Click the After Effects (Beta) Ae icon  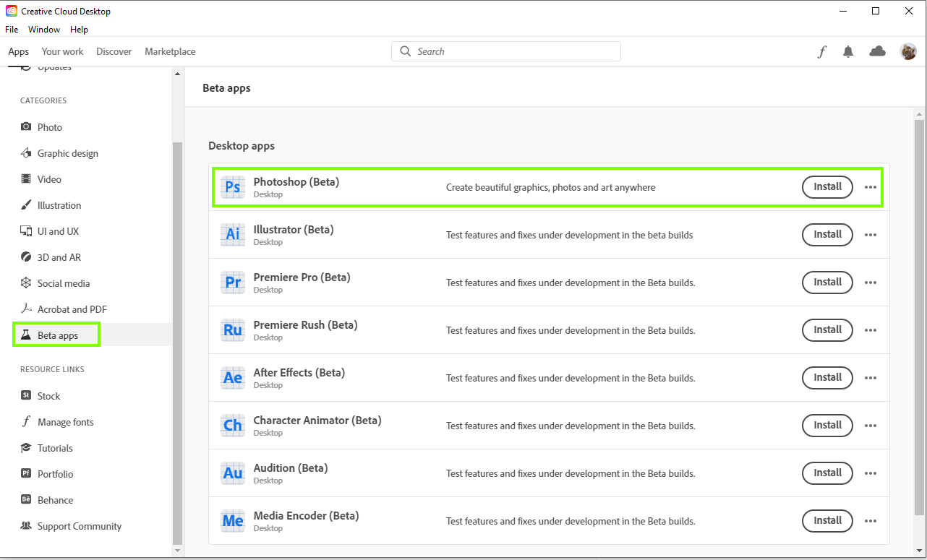[x=233, y=378]
